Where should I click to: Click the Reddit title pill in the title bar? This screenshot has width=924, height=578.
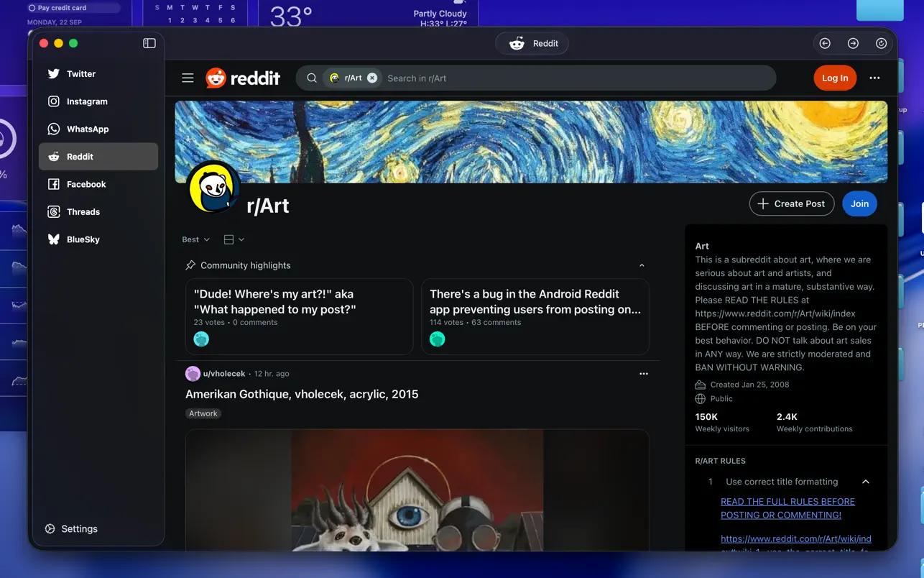coord(532,43)
